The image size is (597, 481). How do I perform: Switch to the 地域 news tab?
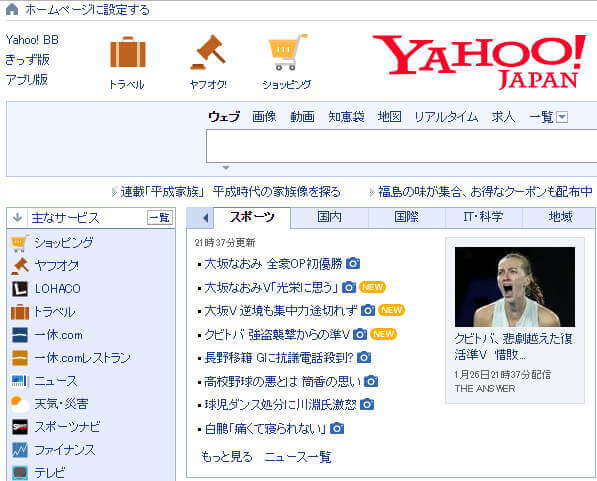(x=559, y=217)
